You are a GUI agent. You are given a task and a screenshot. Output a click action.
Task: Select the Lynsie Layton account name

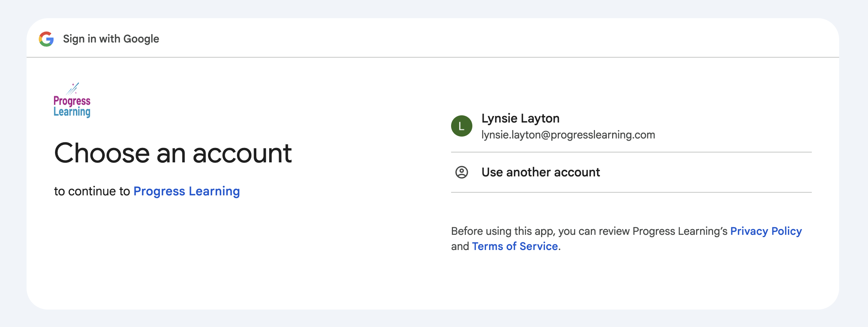[520, 118]
